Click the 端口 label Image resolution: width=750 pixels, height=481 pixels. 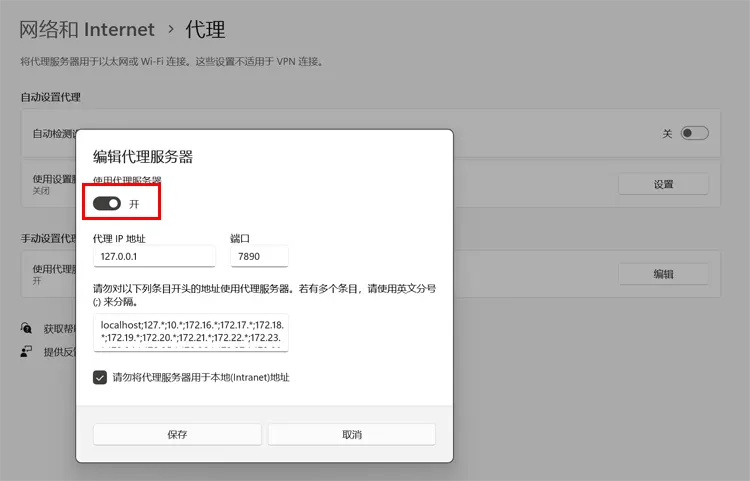pyautogui.click(x=240, y=239)
